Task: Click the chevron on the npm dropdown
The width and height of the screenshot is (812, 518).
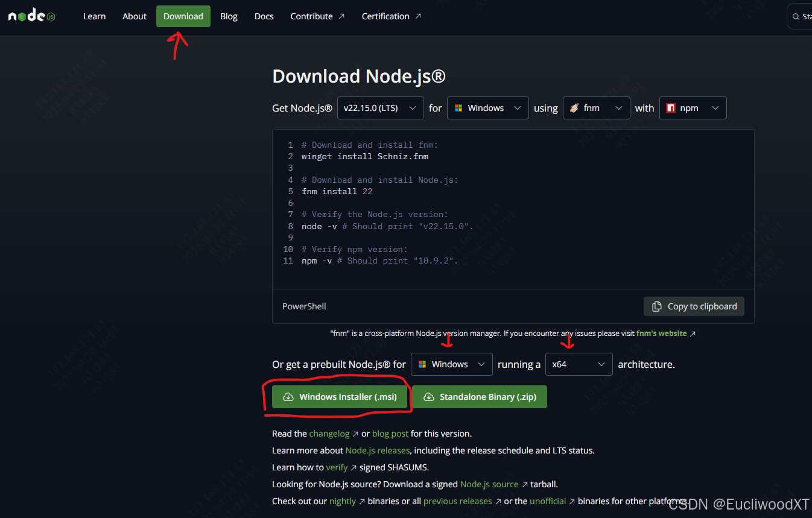Action: (x=715, y=108)
